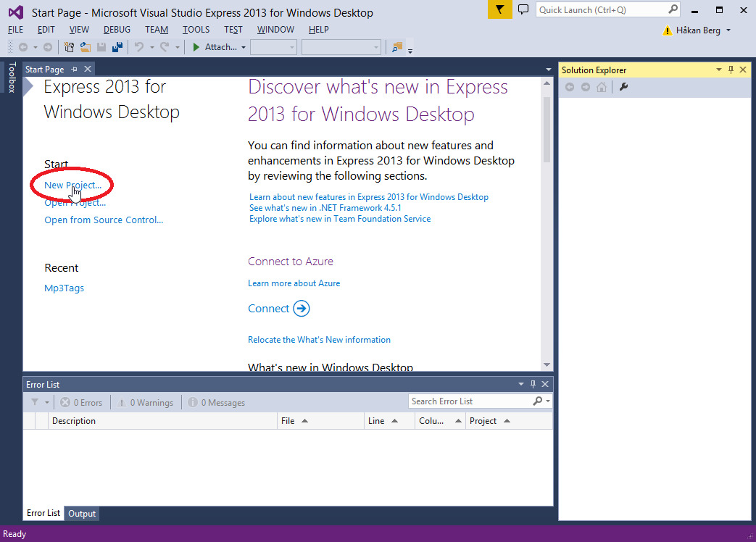The height and width of the screenshot is (542, 756).
Task: Click the Redo toolbar icon
Action: [165, 46]
